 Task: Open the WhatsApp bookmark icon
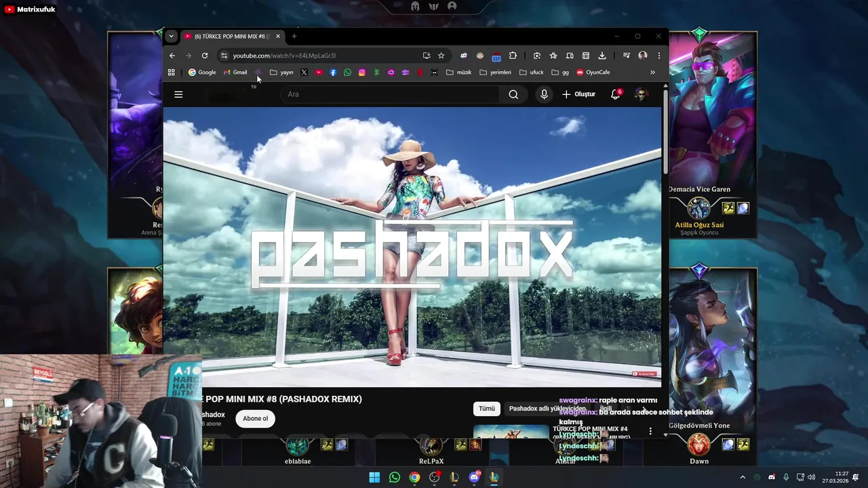(x=347, y=73)
